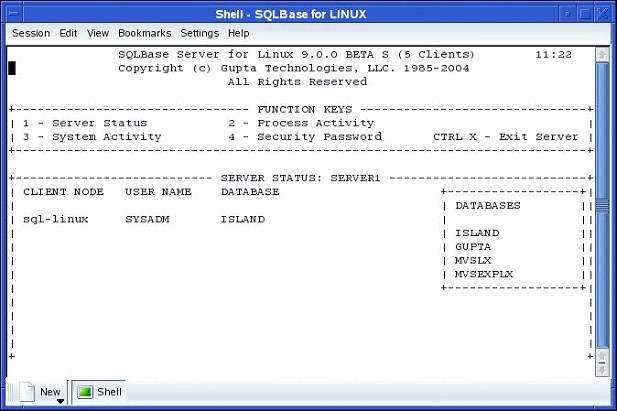Click the 'DATABASE' column header
The height and width of the screenshot is (411, 617).
(250, 192)
